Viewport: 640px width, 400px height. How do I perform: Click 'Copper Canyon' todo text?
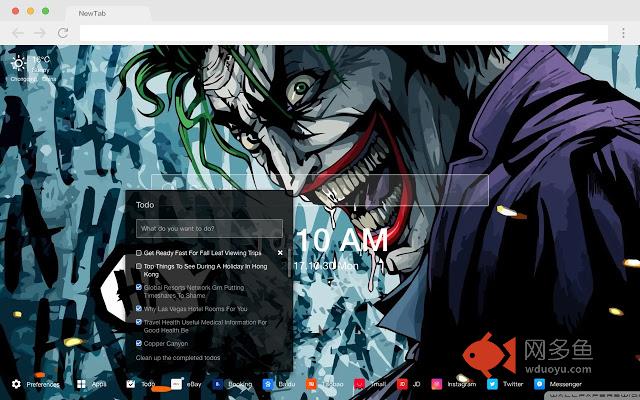166,344
